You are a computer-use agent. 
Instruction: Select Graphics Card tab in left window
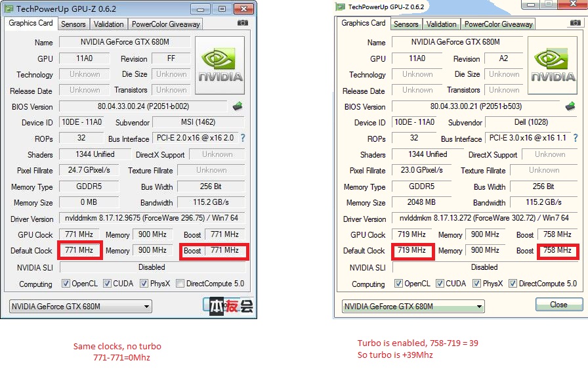[31, 23]
